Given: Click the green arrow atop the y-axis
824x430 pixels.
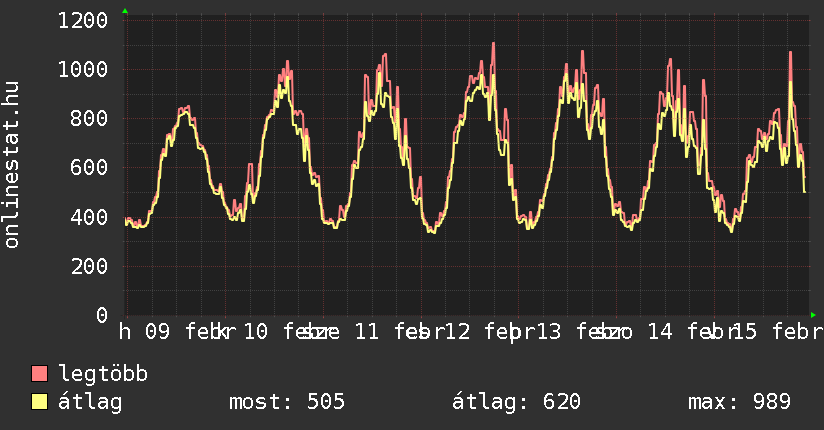Looking at the screenshot, I should 125,11.
